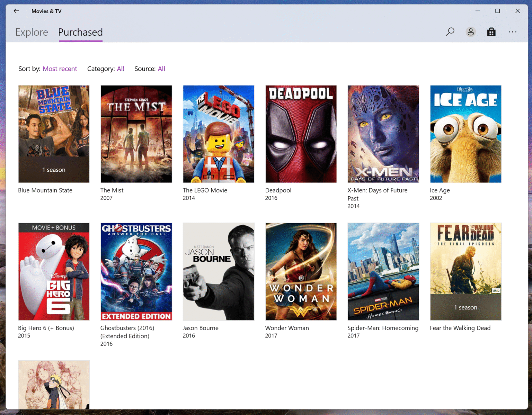Open the Microsoft Store shopping bag icon
Image resolution: width=532 pixels, height=415 pixels.
point(491,32)
